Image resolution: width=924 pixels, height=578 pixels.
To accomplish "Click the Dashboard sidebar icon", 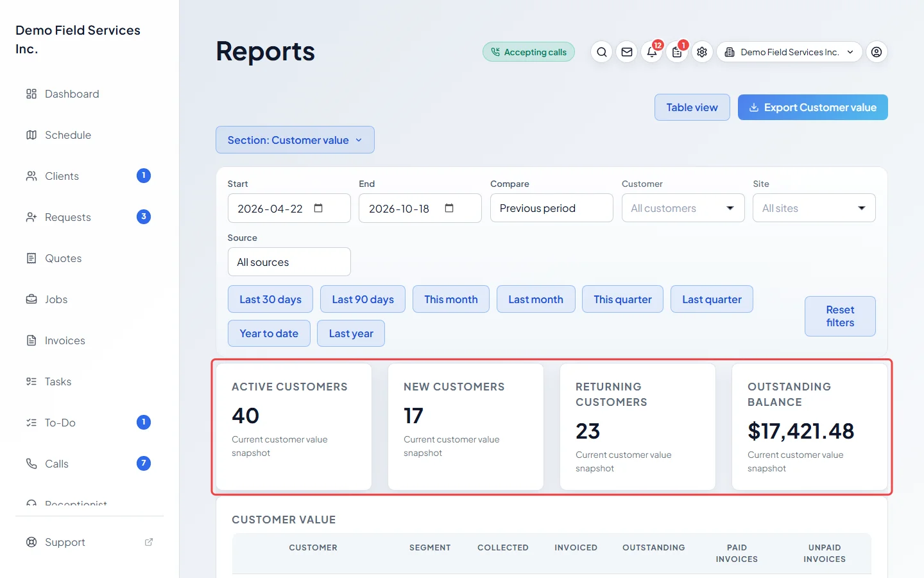I will click(x=31, y=94).
